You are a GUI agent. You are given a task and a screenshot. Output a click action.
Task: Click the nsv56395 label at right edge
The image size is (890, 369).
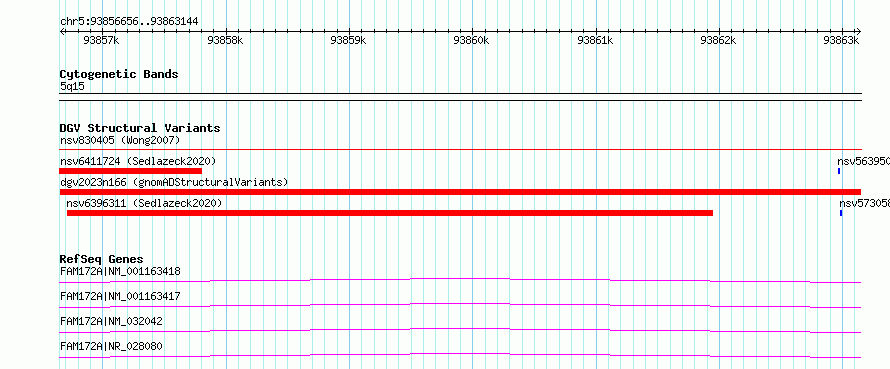click(863, 161)
